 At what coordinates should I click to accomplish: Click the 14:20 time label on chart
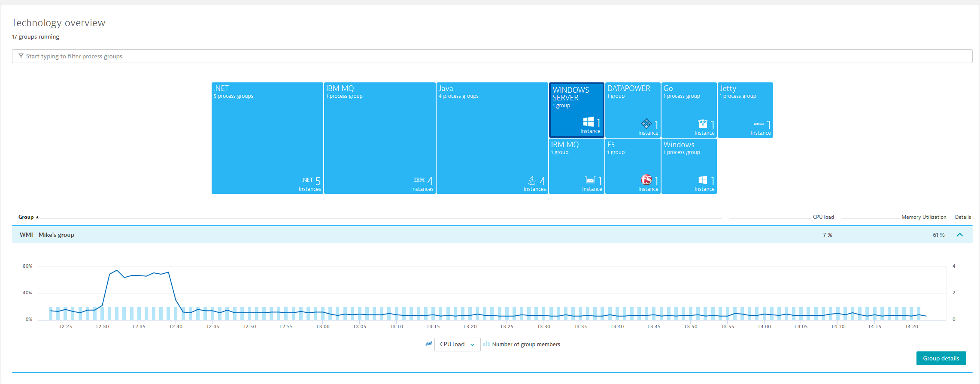pos(911,327)
